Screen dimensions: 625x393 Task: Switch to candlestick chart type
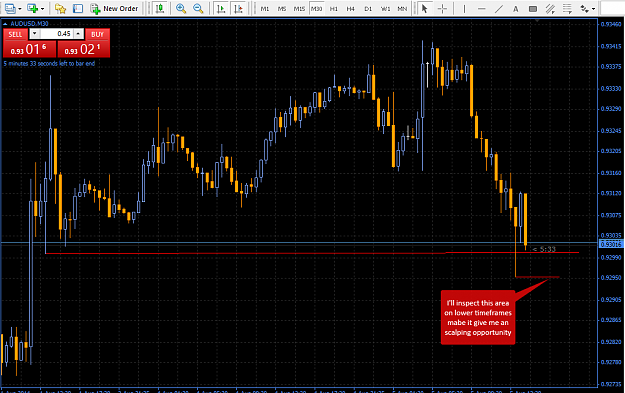[x=160, y=8]
